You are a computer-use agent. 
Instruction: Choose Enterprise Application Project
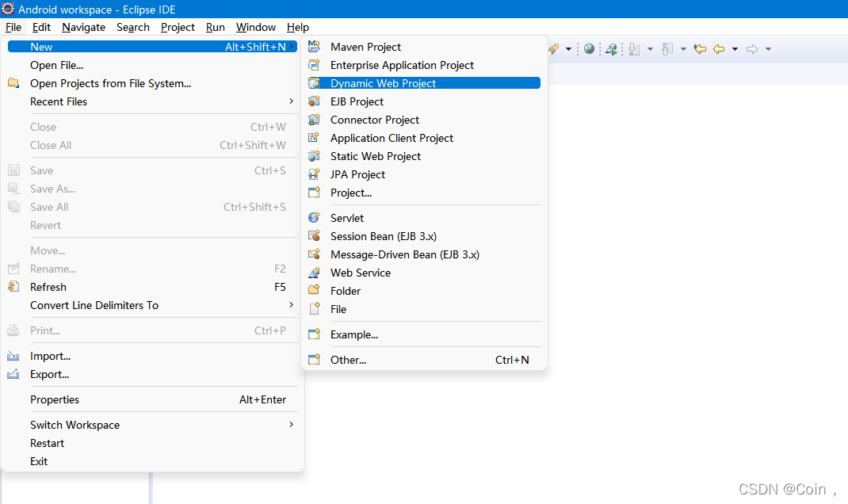tap(424, 66)
